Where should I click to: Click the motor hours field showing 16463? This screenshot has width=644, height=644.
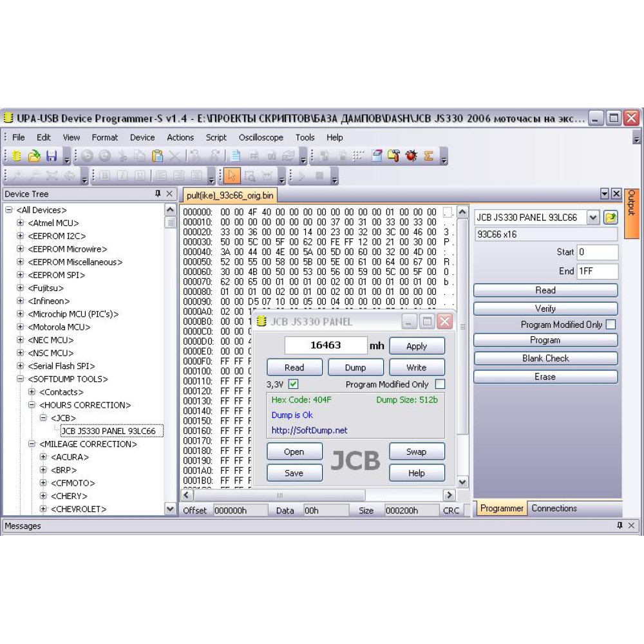(x=326, y=345)
